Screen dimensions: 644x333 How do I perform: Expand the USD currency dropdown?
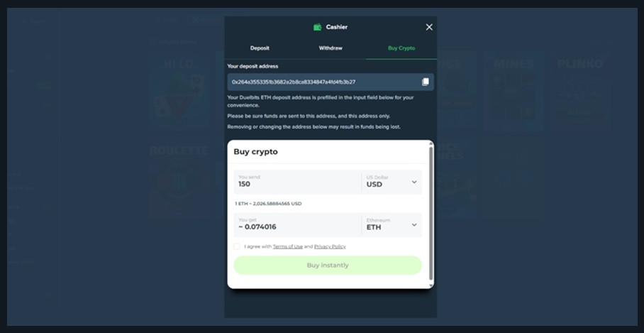392,182
